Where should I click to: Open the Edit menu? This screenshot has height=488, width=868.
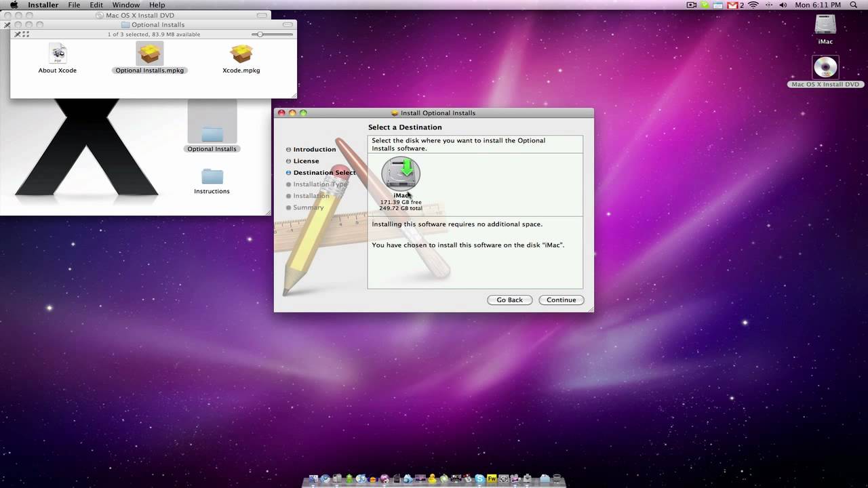click(96, 5)
